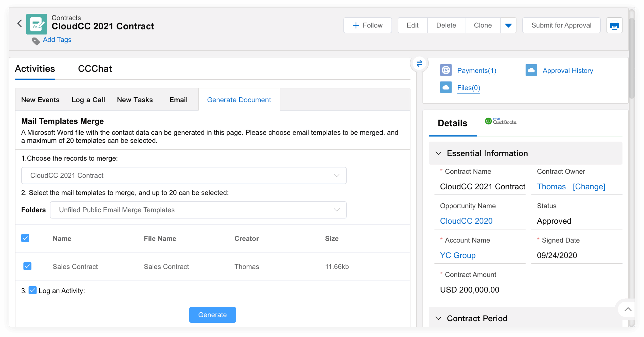Toggle the Log an Activity checkbox
Screen dimensions: 644x337
pyautogui.click(x=32, y=290)
